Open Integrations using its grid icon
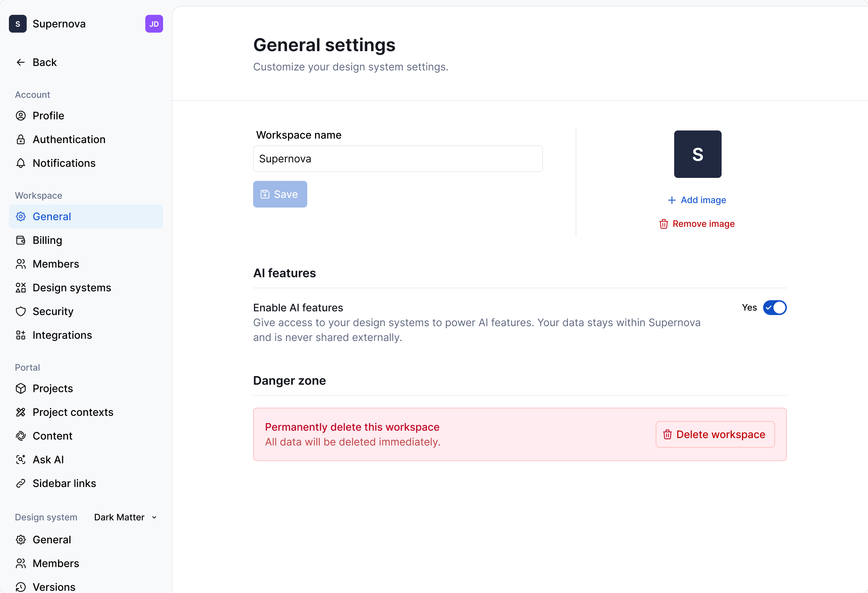This screenshot has width=868, height=593. click(21, 335)
